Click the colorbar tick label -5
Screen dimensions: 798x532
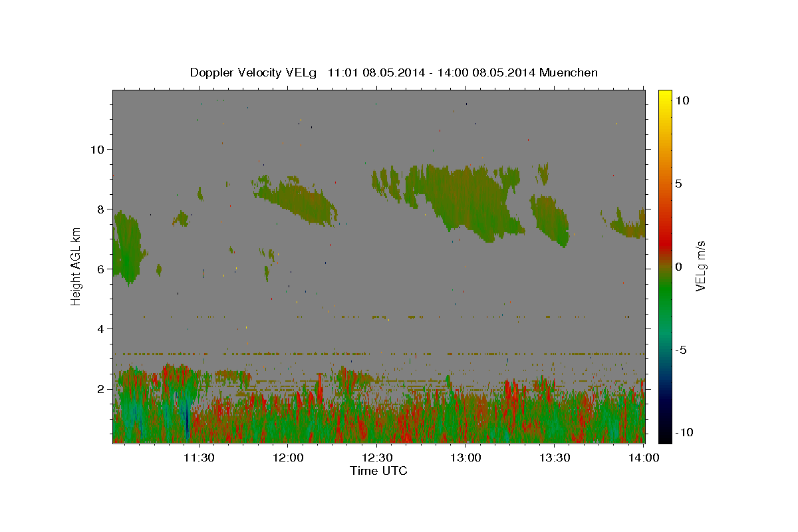click(x=680, y=350)
